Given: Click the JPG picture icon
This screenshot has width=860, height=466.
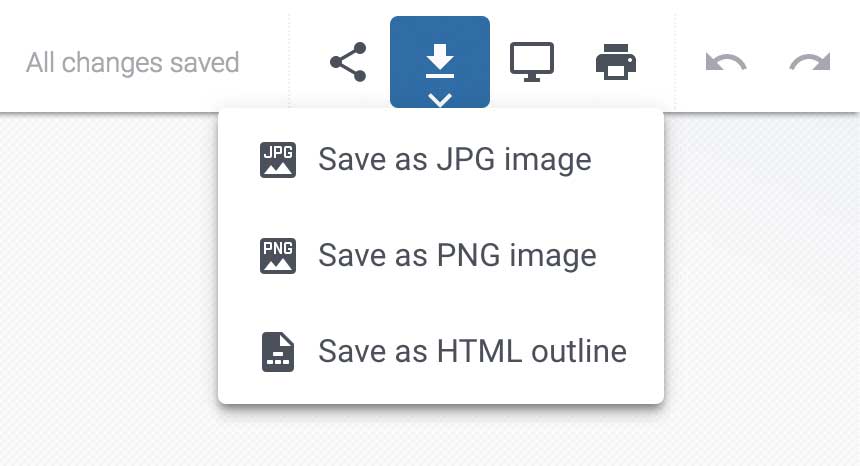Looking at the screenshot, I should click(278, 160).
